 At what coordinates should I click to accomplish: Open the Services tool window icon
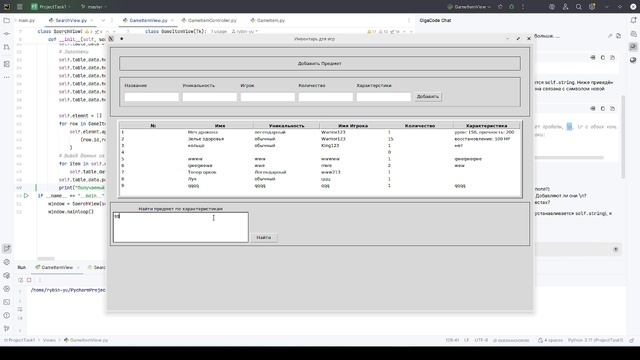point(7,289)
